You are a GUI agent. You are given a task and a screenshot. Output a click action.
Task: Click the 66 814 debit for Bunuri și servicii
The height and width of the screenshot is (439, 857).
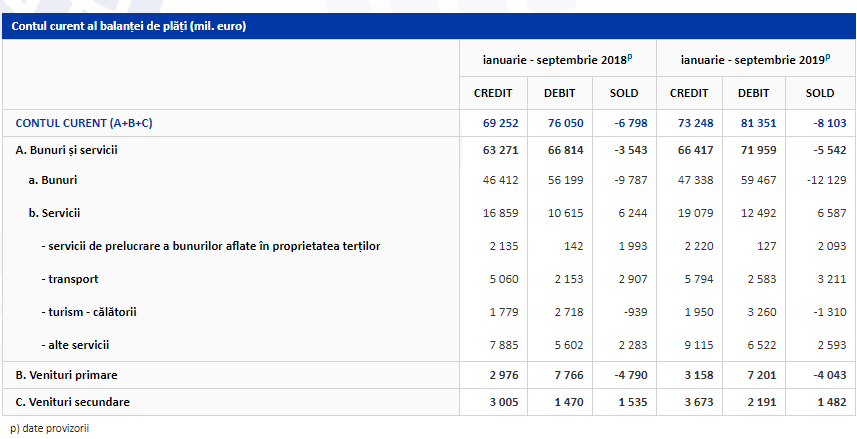[x=566, y=150]
